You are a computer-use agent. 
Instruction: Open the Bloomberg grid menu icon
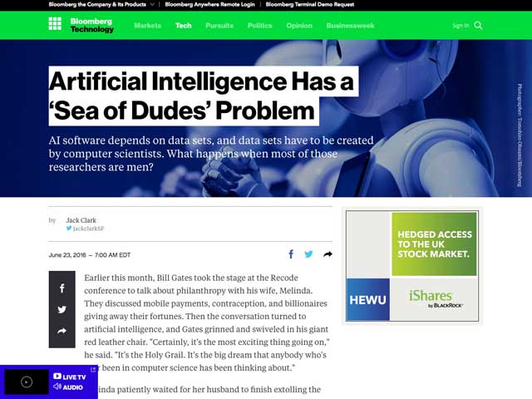coord(55,25)
